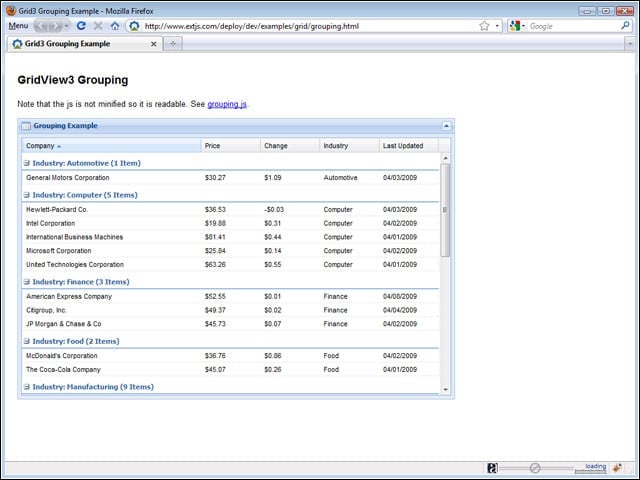The image size is (640, 480).
Task: Bookmark this page with the star icon
Action: click(484, 26)
